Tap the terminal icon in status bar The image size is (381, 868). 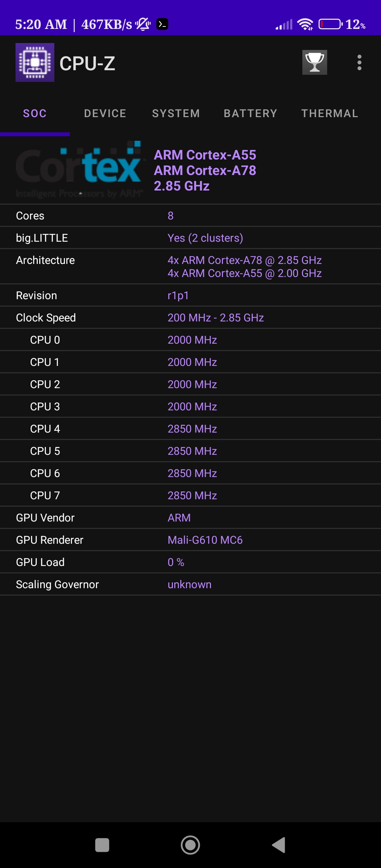[163, 24]
